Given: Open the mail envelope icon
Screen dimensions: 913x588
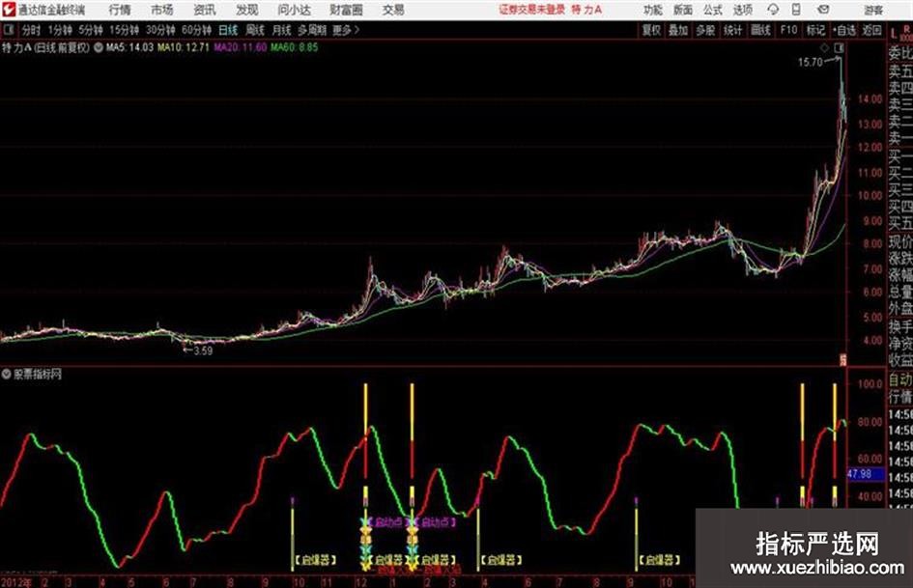Looking at the screenshot, I should point(823,10).
